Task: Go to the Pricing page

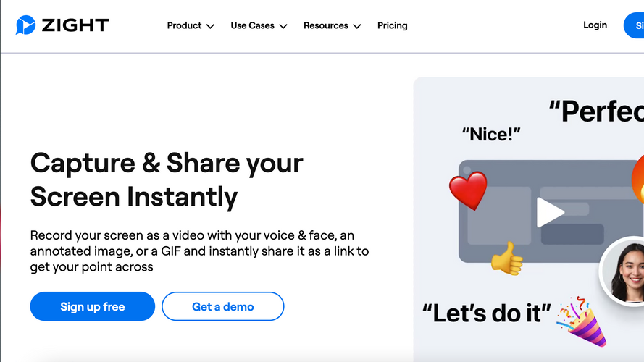Action: tap(392, 25)
